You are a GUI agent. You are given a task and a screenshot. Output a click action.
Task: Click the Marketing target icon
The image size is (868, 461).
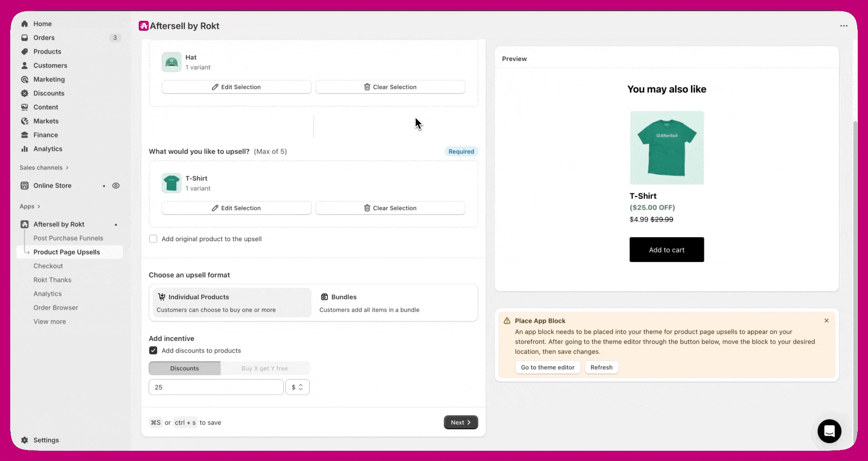[25, 79]
